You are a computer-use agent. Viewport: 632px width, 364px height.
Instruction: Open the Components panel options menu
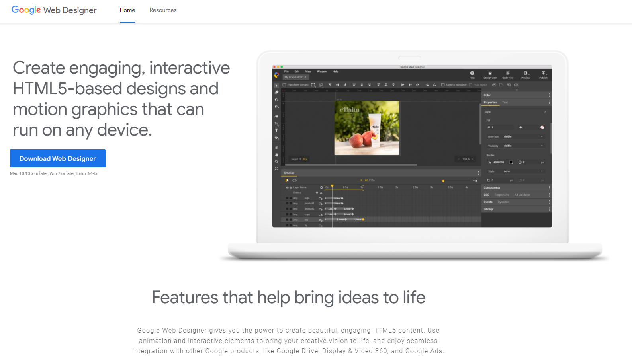550,187
